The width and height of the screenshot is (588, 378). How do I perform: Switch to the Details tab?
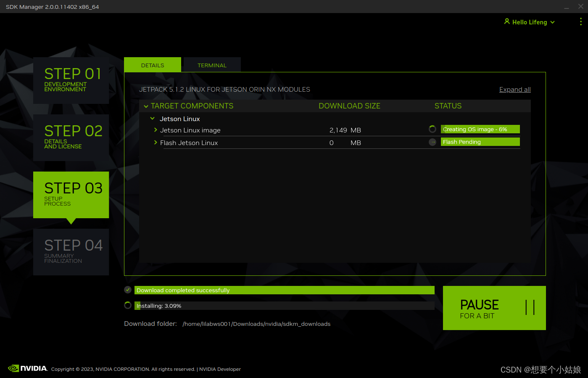click(153, 65)
